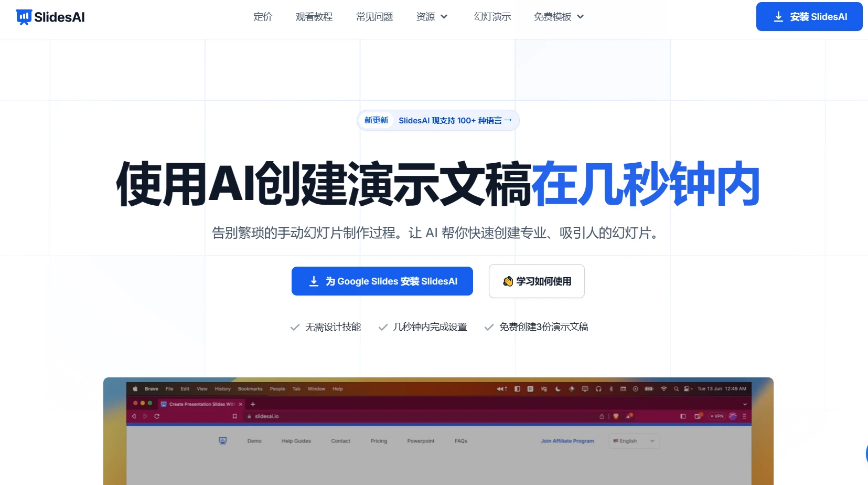Click the SlidesAI logo icon
This screenshot has width=868, height=485.
pos(24,17)
